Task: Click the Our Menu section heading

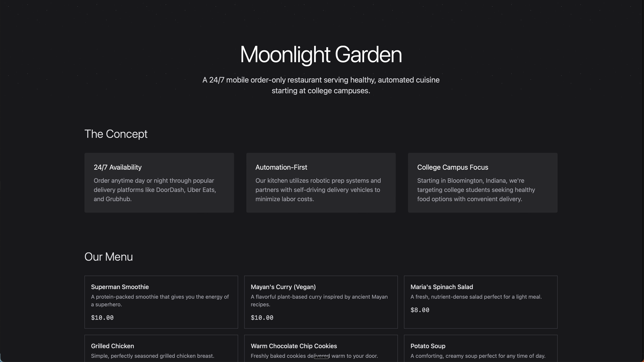Action: click(108, 257)
